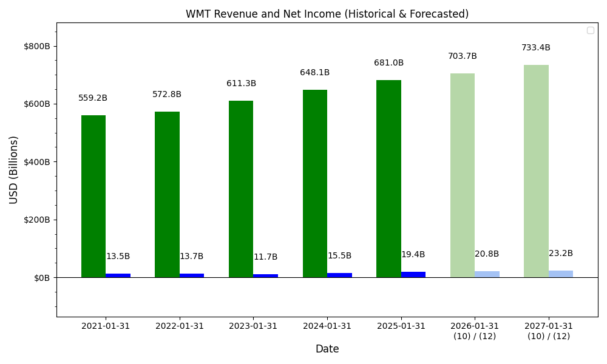Click the $600B y-axis tick label
This screenshot has height=364, width=607.
click(x=37, y=104)
